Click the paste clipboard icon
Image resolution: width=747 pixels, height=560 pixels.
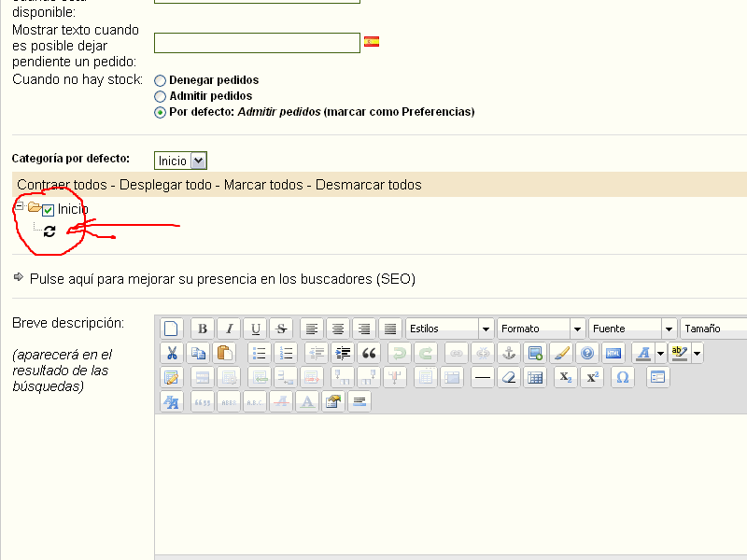(x=224, y=353)
